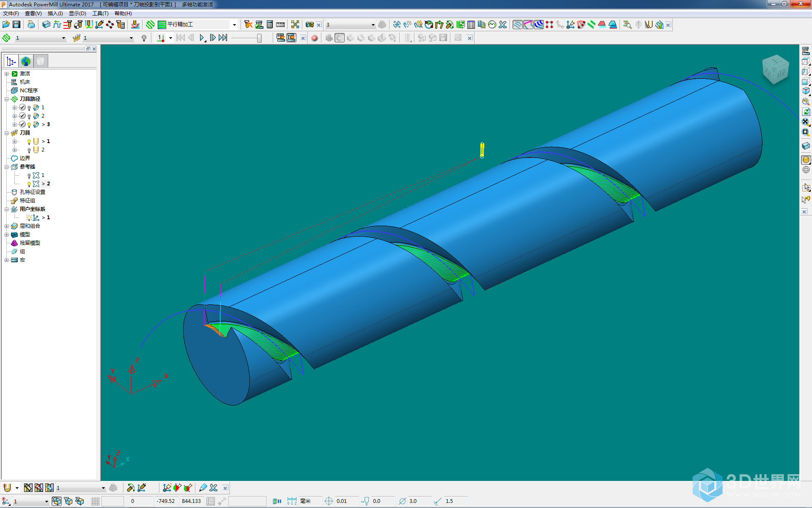Open the 帮助(H) menu

pyautogui.click(x=123, y=14)
